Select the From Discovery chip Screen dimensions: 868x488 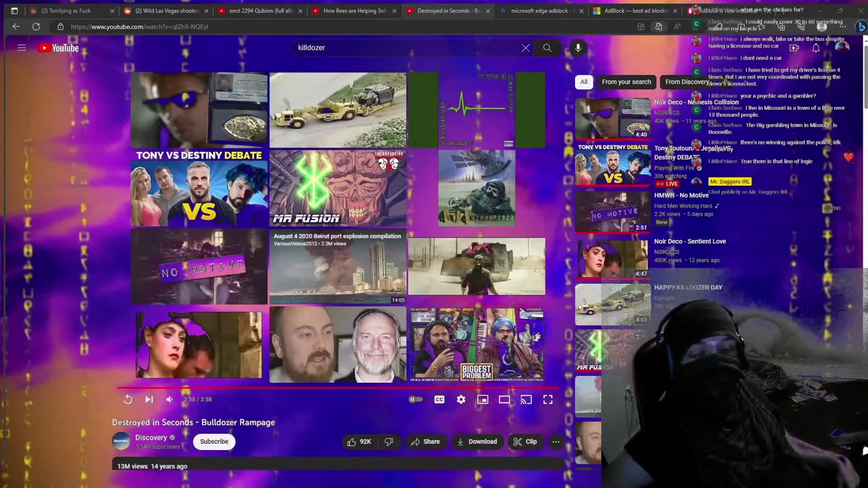coord(687,82)
